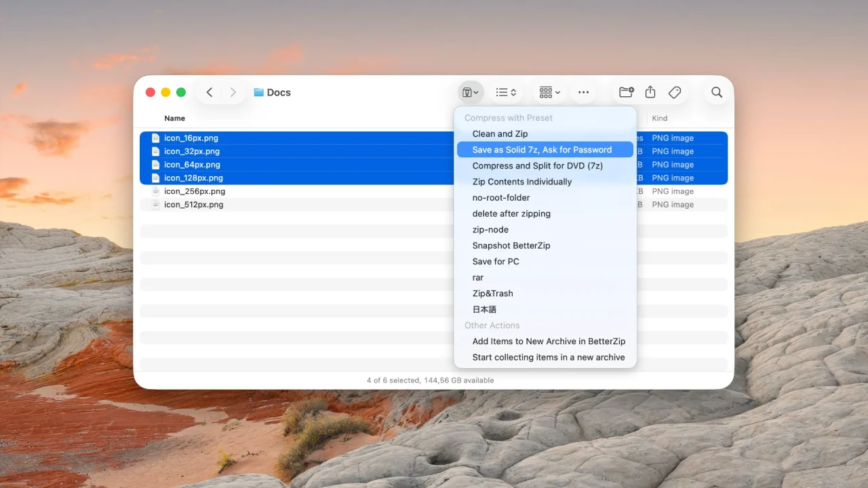Sort files by the Kind column

660,118
